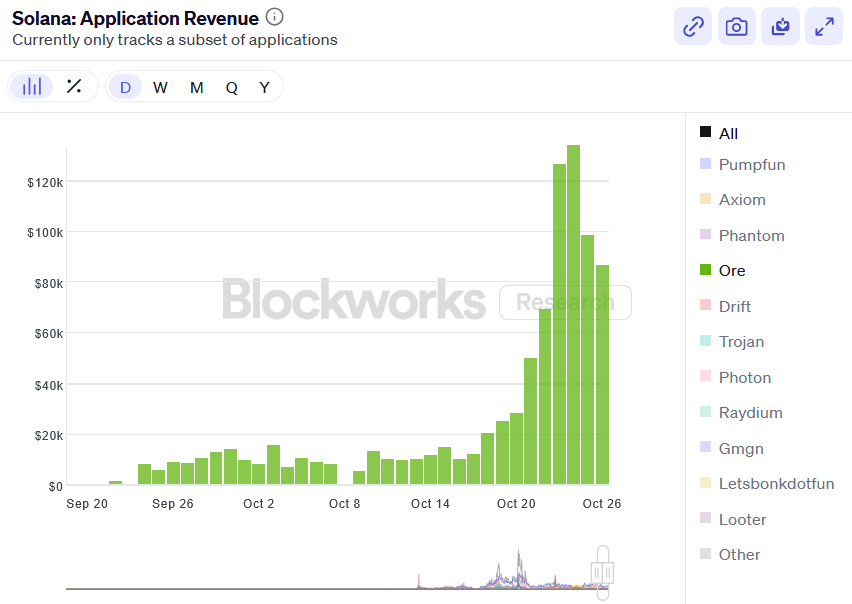Click the $80k y-axis label
This screenshot has height=604, width=852.
[x=49, y=284]
